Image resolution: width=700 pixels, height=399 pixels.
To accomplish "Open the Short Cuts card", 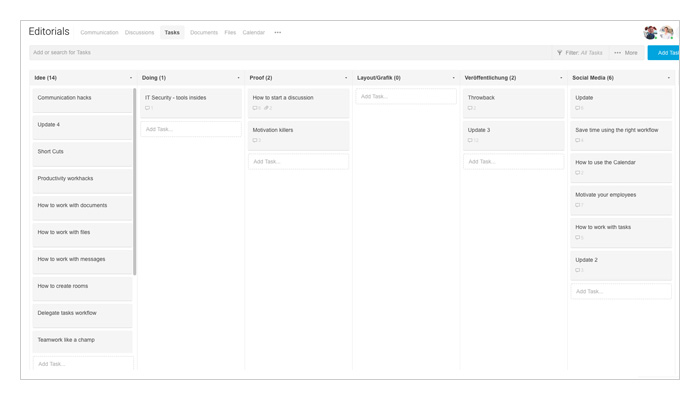I will 82,154.
